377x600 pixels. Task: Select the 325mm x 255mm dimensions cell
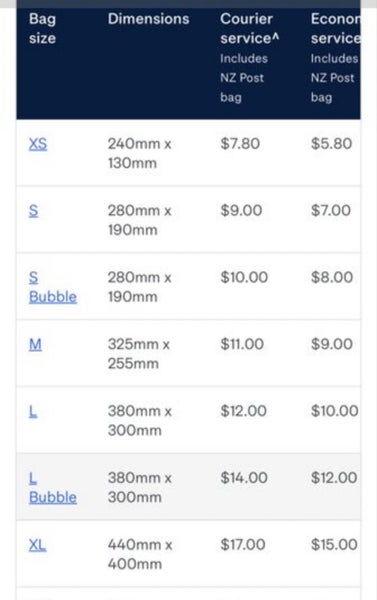point(139,354)
